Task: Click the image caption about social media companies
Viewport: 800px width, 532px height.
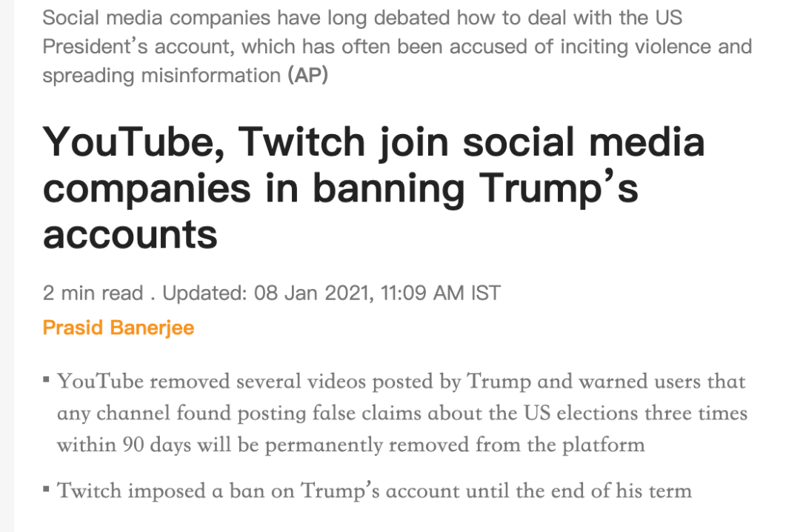Action: click(x=397, y=47)
